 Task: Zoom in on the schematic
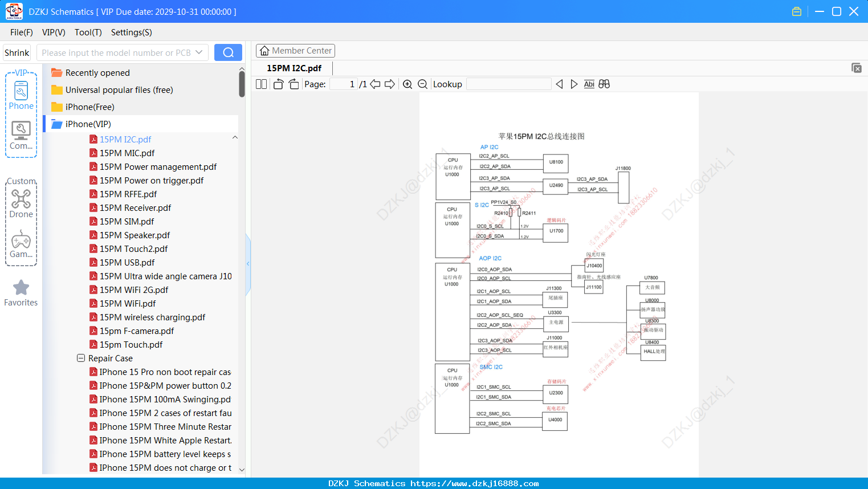click(407, 84)
